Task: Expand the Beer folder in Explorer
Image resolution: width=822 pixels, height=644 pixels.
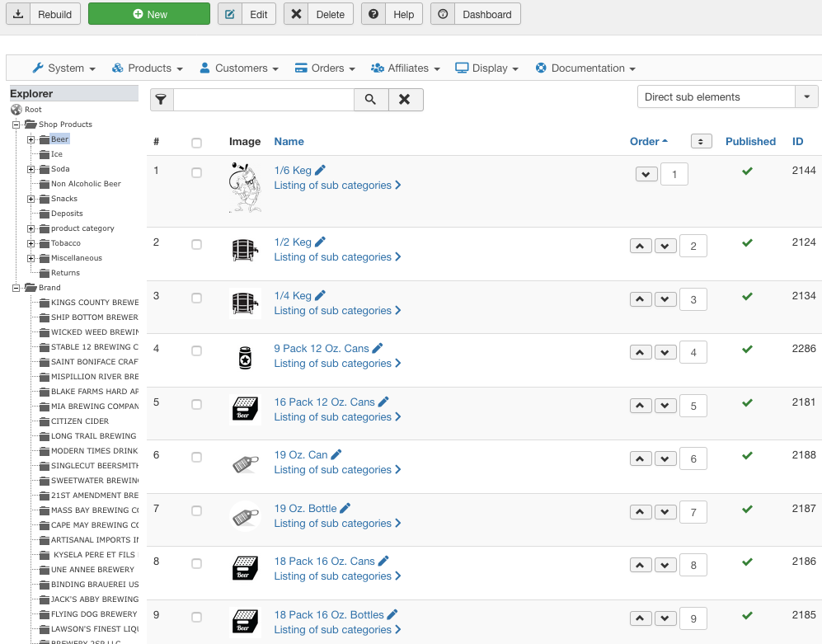Action: tap(31, 139)
